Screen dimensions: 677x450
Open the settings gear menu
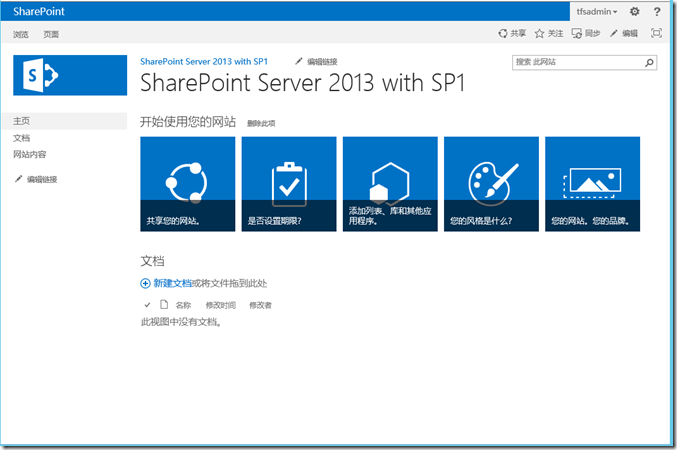pyautogui.click(x=634, y=12)
